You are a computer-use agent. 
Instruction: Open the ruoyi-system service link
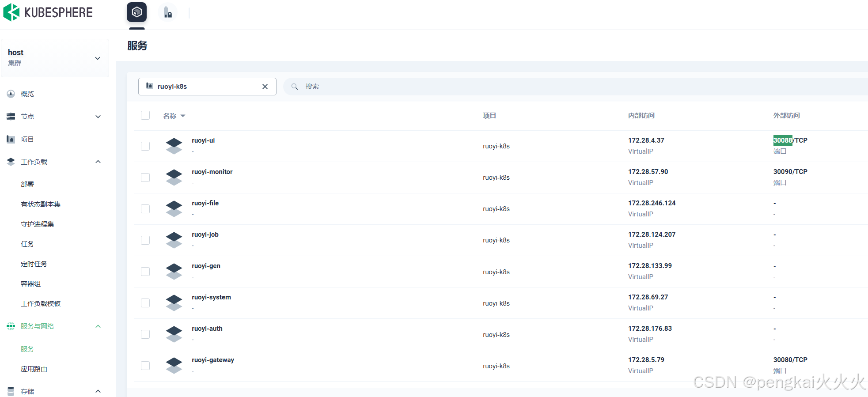point(211,297)
